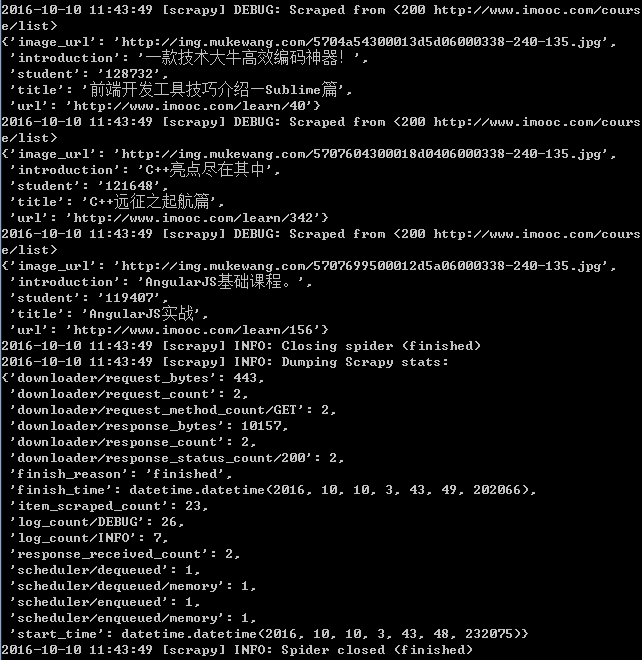Click the C++ course image URL
The width and height of the screenshot is (642, 660).
point(361,154)
